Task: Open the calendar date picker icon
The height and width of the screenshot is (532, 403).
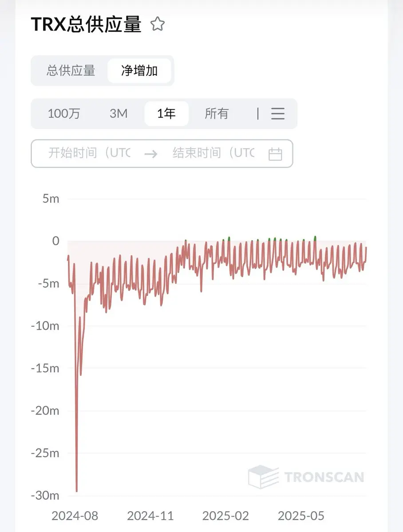Action: 276,154
